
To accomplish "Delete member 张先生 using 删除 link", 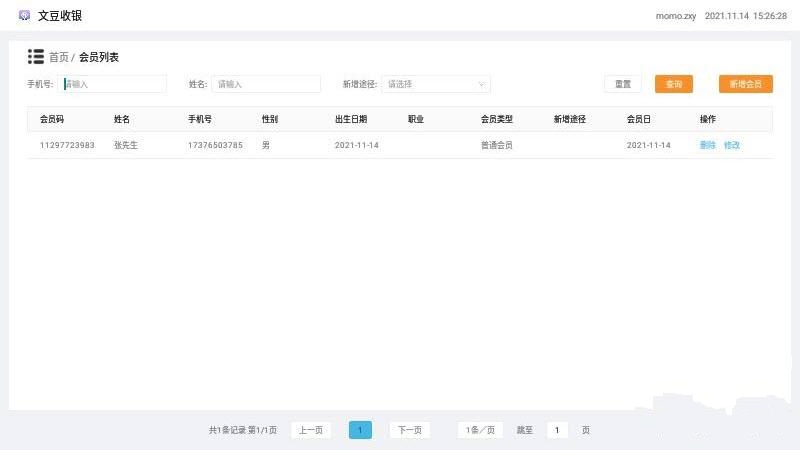I will tap(708, 145).
